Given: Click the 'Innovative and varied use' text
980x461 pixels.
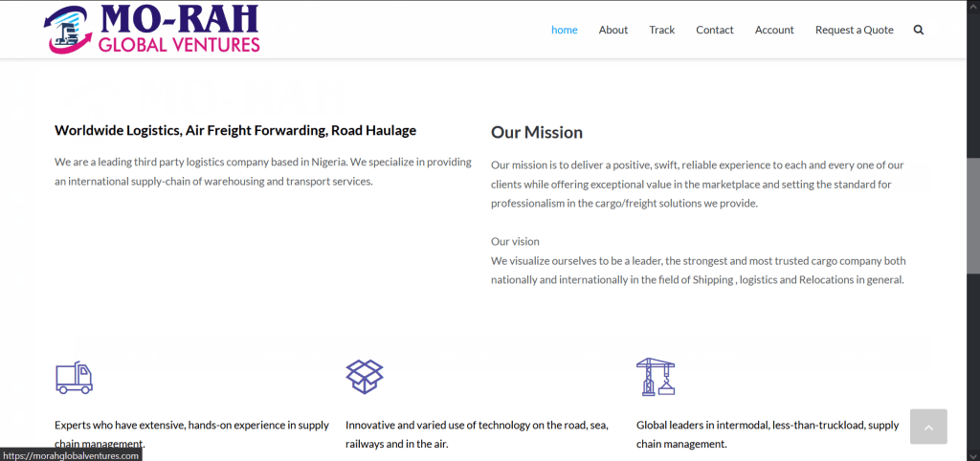Looking at the screenshot, I should (x=476, y=425).
